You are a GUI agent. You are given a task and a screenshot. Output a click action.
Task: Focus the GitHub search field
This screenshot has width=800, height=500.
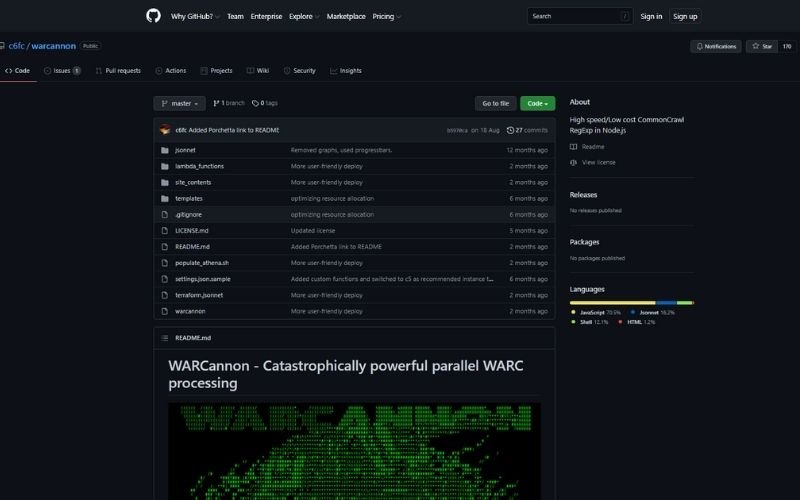coord(580,16)
